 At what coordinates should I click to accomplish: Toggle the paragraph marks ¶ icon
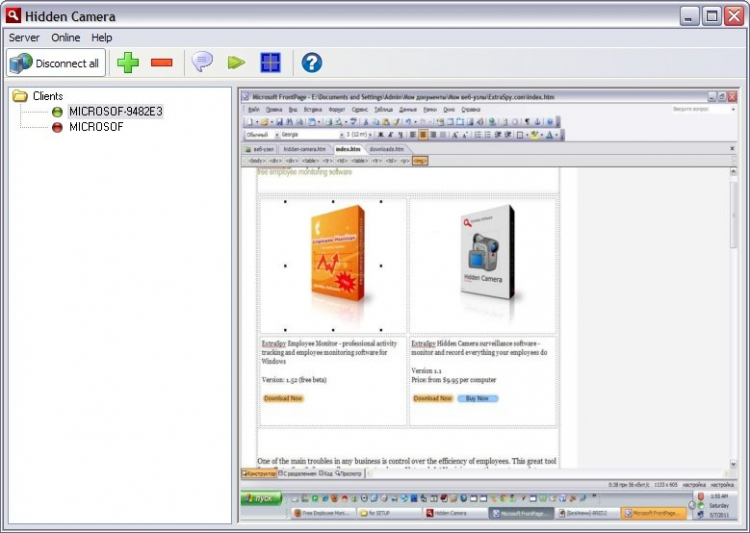(527, 122)
